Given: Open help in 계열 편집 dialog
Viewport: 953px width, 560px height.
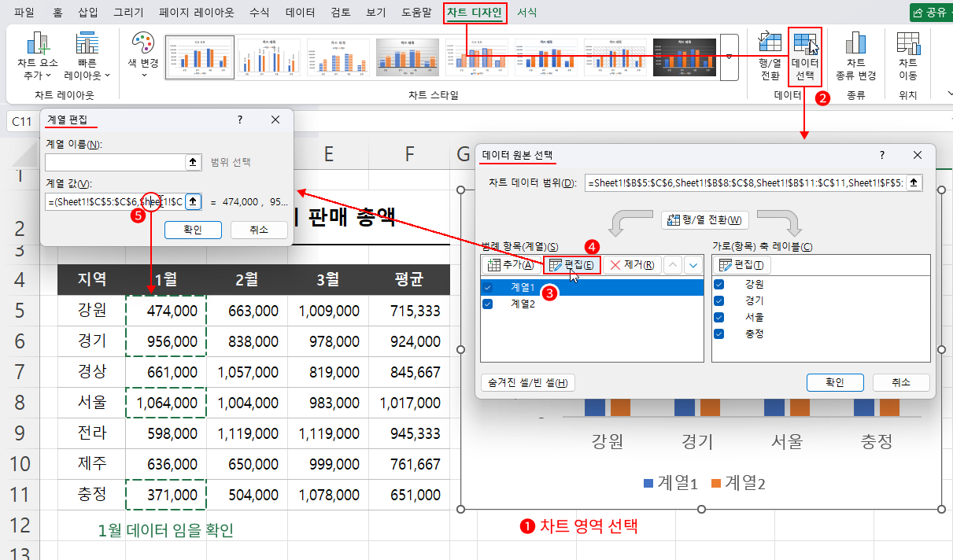Looking at the screenshot, I should (x=240, y=120).
